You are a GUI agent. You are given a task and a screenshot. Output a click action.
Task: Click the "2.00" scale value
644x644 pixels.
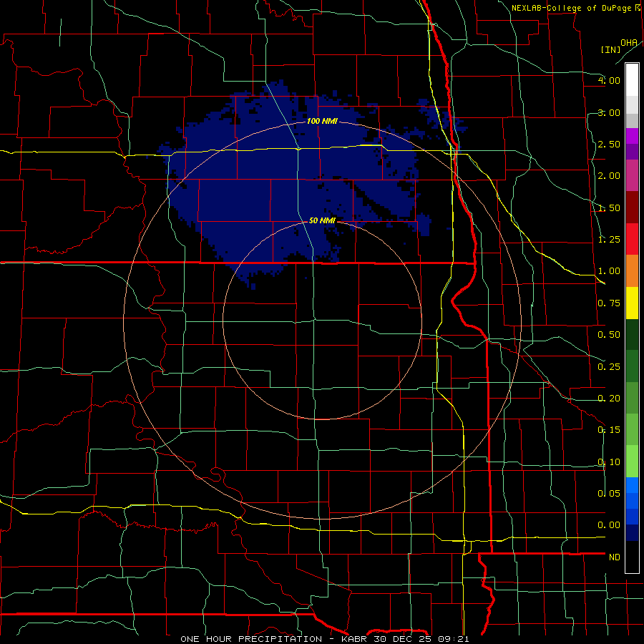click(x=609, y=176)
